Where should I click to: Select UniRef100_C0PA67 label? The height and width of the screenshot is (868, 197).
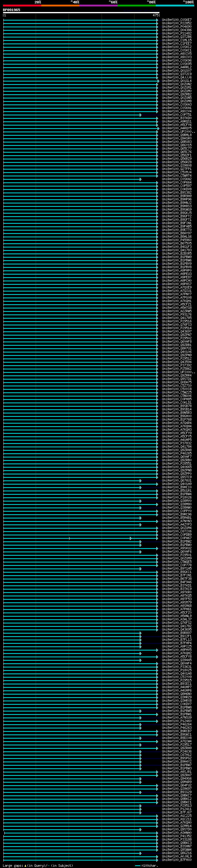click(177, 538)
